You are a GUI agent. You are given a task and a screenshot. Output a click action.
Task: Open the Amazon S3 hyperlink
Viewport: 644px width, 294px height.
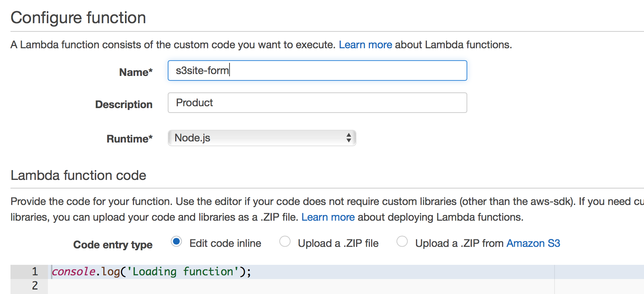(533, 244)
